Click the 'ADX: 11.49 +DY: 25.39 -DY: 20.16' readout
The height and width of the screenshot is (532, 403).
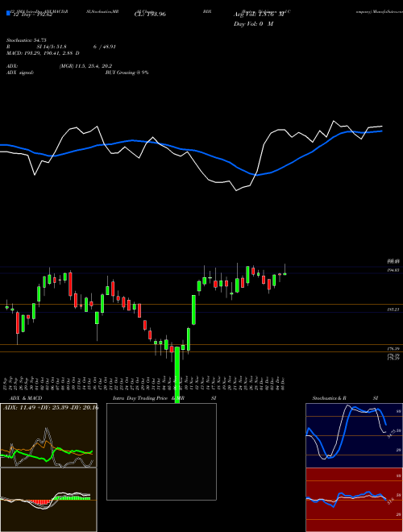point(51,407)
